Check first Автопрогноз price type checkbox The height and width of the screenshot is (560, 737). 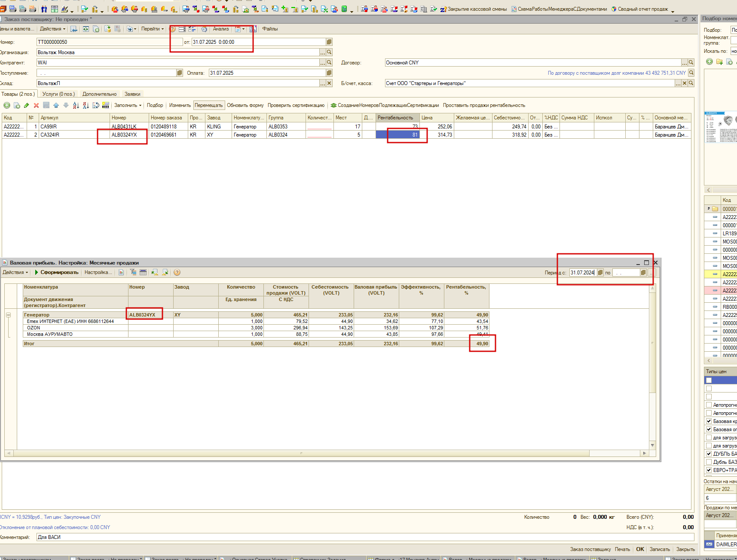[709, 405]
